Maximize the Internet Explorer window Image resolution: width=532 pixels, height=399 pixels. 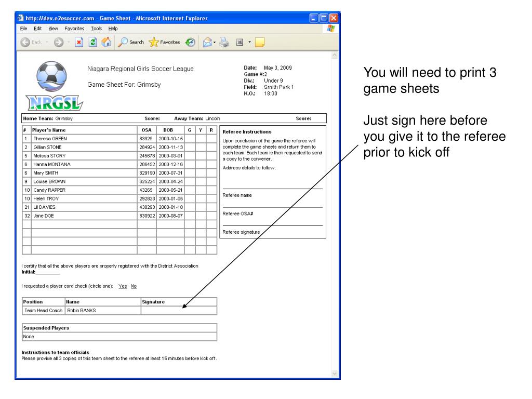(324, 18)
